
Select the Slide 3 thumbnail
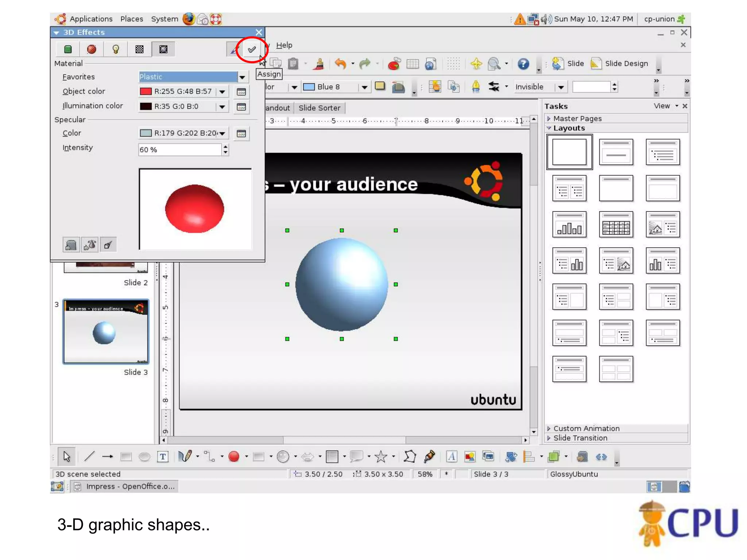[106, 331]
